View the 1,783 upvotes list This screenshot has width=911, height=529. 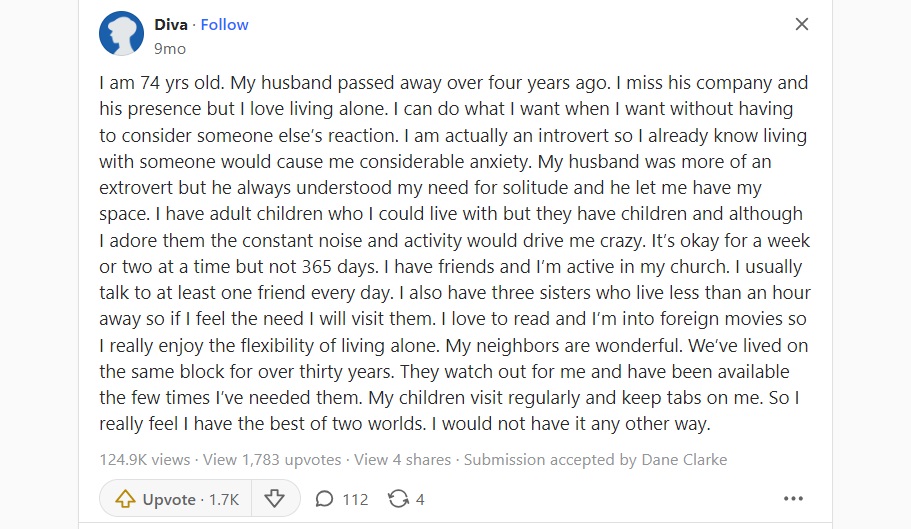tap(272, 459)
